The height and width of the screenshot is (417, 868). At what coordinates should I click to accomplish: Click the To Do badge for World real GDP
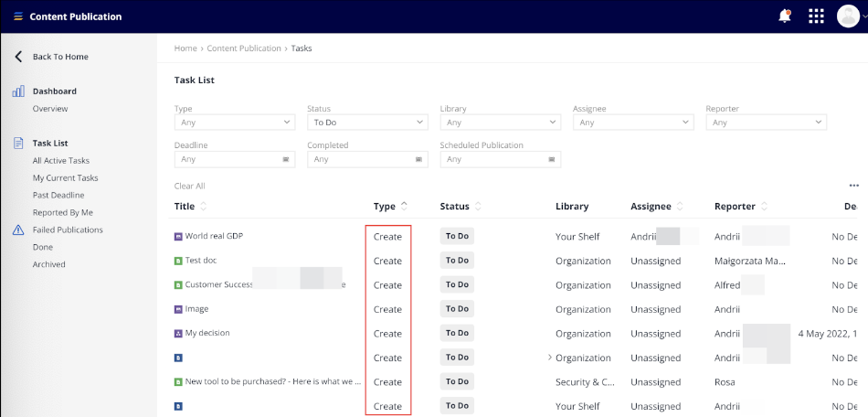coord(457,236)
